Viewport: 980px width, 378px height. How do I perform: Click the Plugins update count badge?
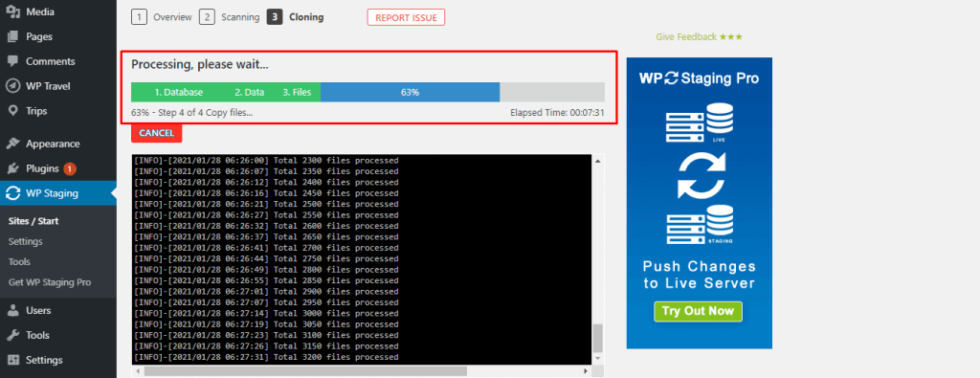click(69, 168)
